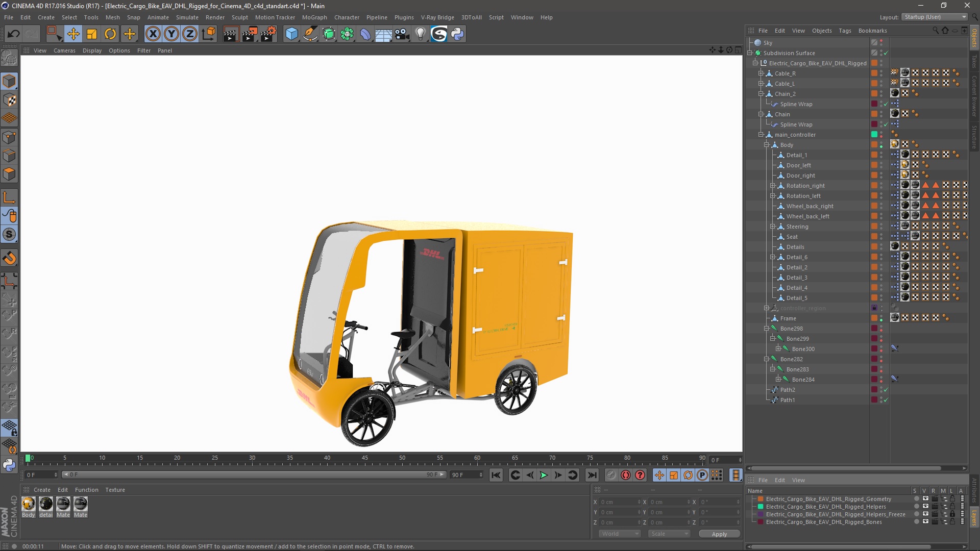980x551 pixels.
Task: Open the Object Manager Tags menu
Action: [x=845, y=31]
